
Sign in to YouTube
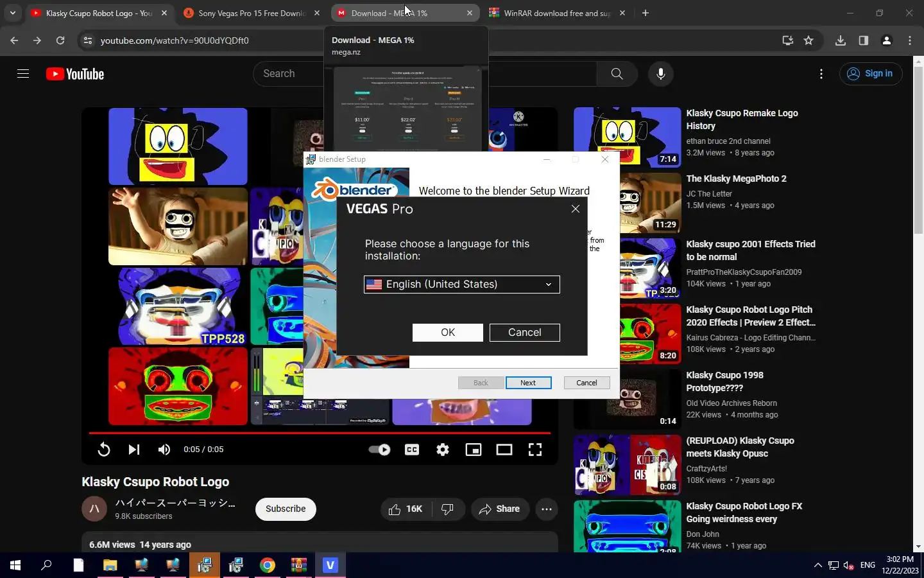(871, 74)
